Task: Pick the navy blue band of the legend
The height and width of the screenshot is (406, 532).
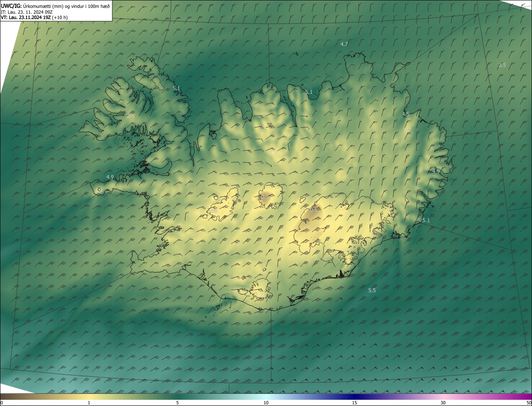Action: click(355, 396)
